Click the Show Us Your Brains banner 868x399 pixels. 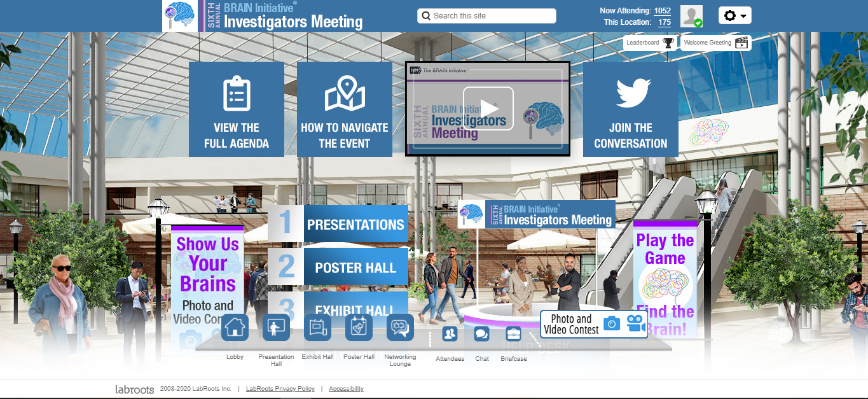(207, 290)
